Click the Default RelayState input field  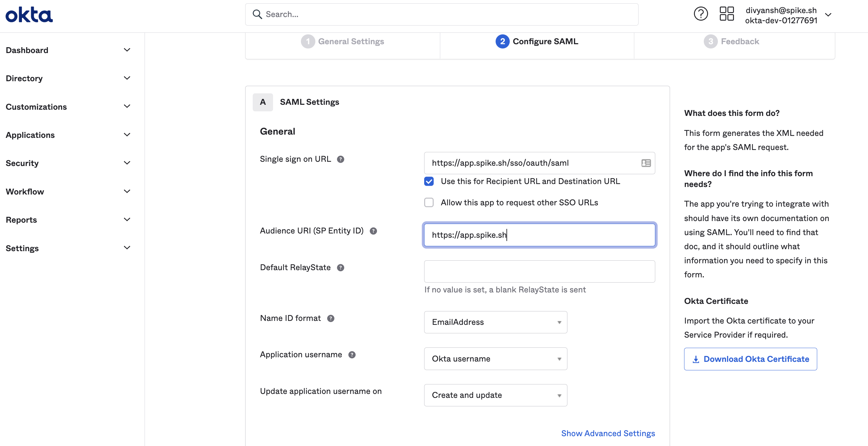539,271
